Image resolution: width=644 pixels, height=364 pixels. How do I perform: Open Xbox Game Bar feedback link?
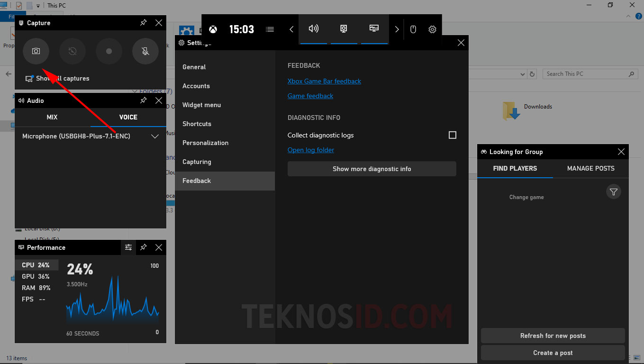pyautogui.click(x=324, y=81)
